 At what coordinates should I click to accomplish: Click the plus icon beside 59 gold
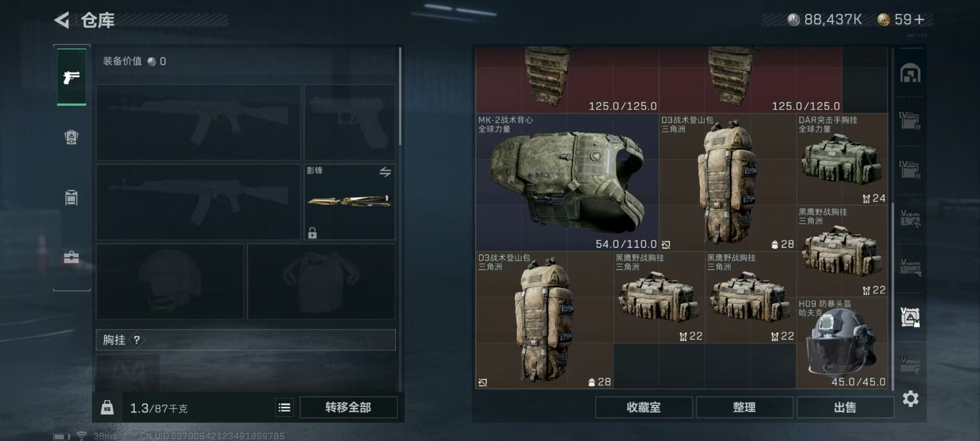click(919, 19)
